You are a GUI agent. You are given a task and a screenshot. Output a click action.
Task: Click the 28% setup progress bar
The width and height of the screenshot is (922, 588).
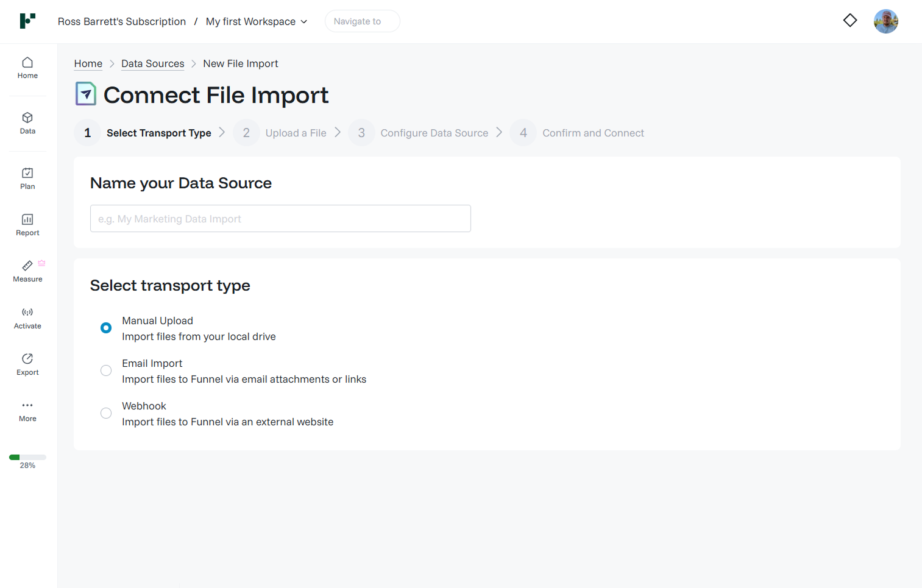pos(27,457)
